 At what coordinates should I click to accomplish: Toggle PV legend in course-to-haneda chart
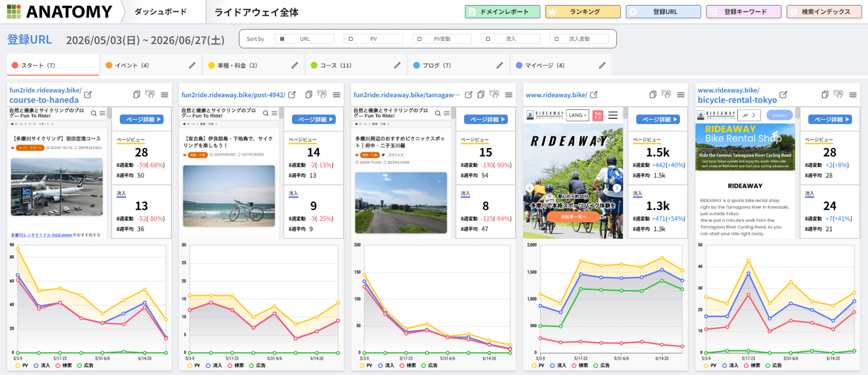click(22, 365)
